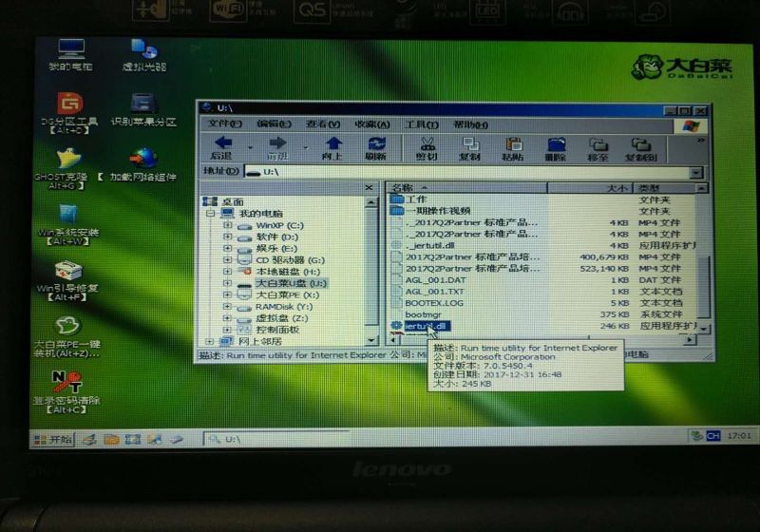Viewport: 760px width, 532px height.
Task: Open back button history dropdown arrow
Action: [x=250, y=147]
